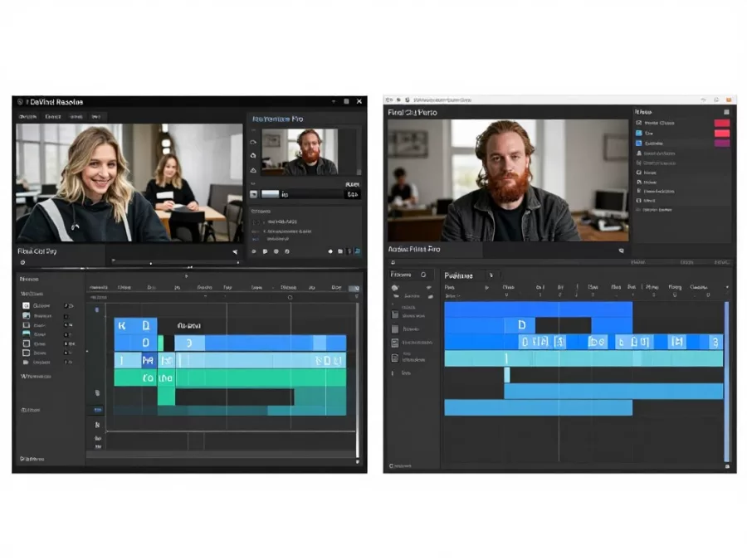
Task: Open the menu icon heading right window's side panel
Action: [726, 112]
